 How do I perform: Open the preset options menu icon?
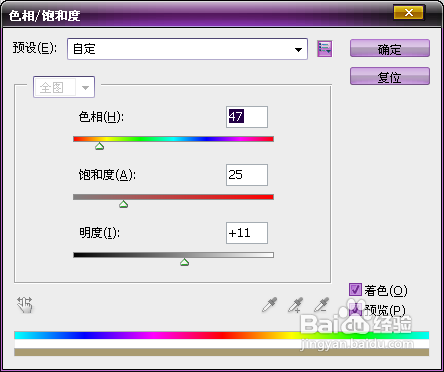[x=324, y=49]
